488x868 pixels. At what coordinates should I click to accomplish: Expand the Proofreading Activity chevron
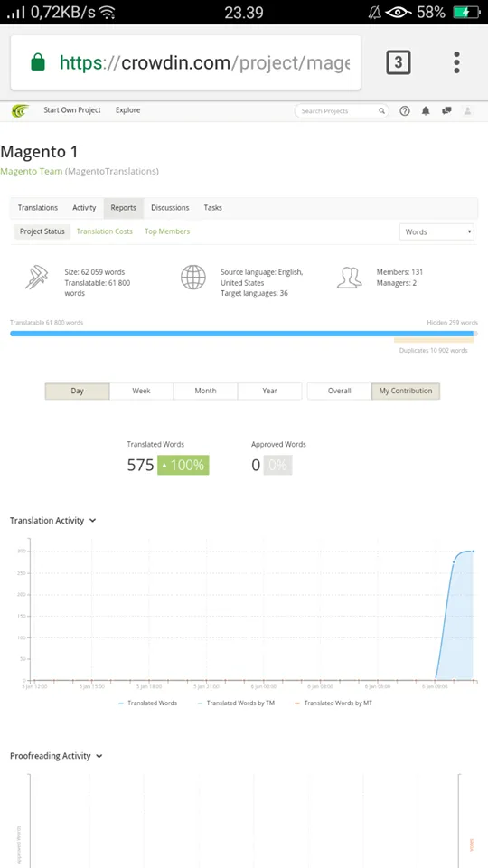(x=99, y=756)
